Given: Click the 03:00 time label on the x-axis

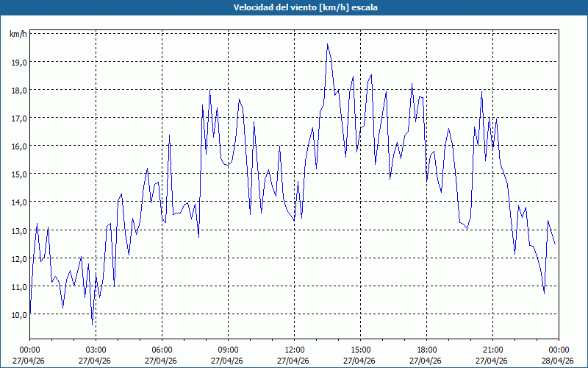Looking at the screenshot, I should coord(96,350).
